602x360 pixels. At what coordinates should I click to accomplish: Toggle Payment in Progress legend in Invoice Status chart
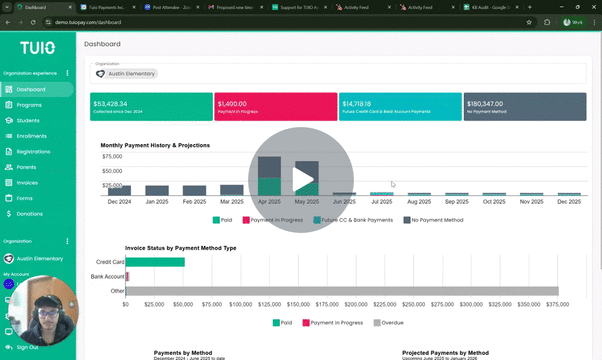(x=332, y=323)
